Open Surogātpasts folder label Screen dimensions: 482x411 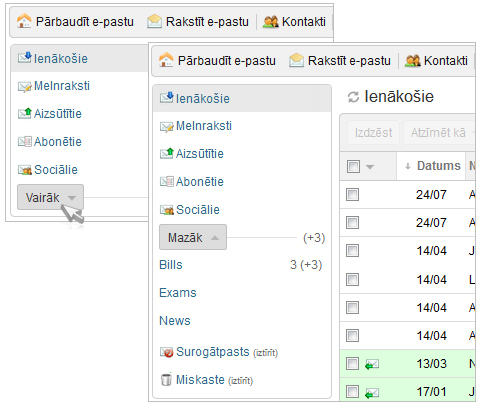[x=213, y=352]
